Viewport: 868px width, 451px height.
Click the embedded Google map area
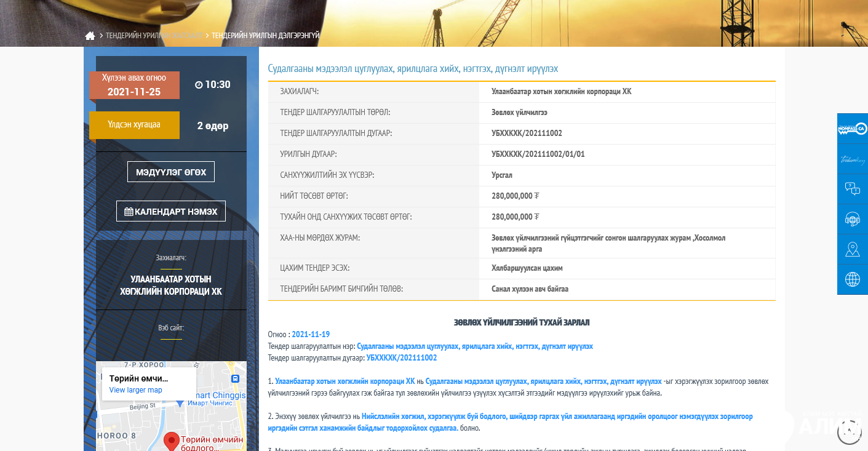171,406
